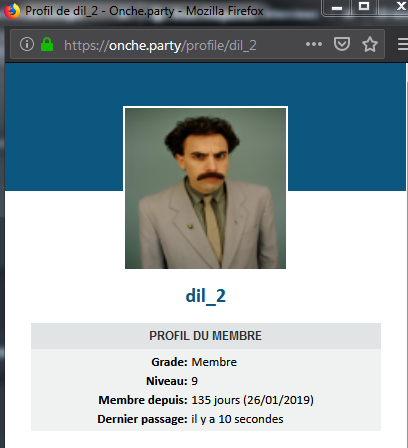Bookmark this page with the star icon

click(370, 44)
